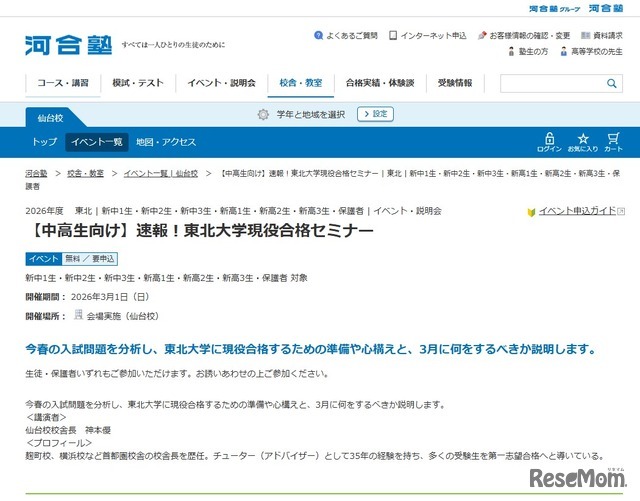Click the 2026年3月1日（日） date text

point(110,297)
